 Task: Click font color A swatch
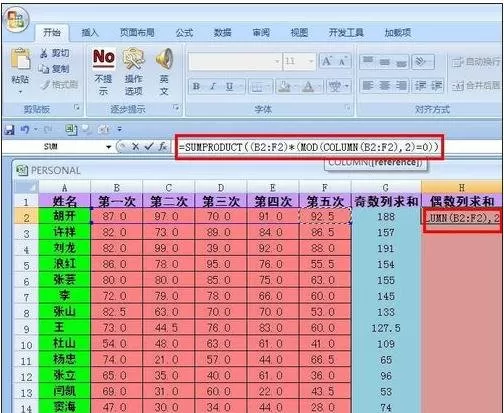(x=309, y=87)
